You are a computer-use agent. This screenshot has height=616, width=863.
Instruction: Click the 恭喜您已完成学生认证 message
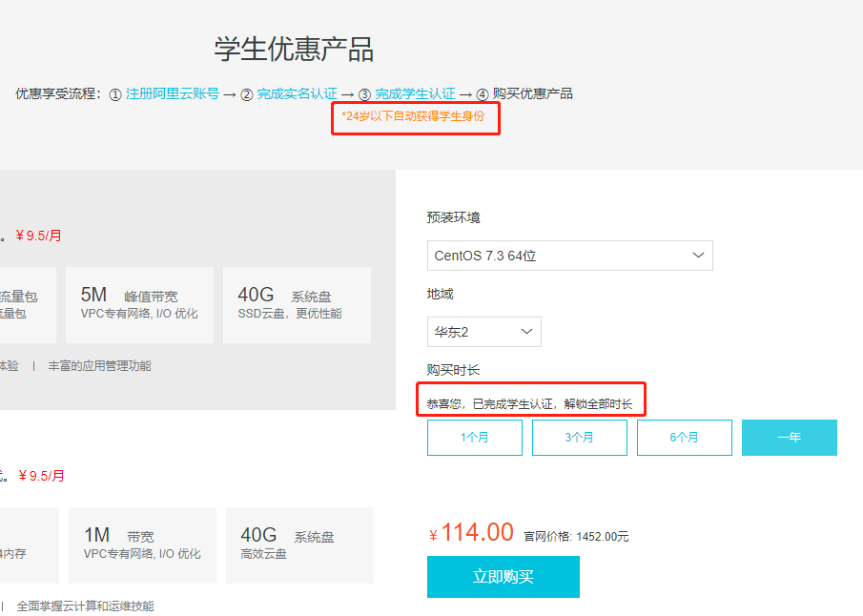(529, 404)
